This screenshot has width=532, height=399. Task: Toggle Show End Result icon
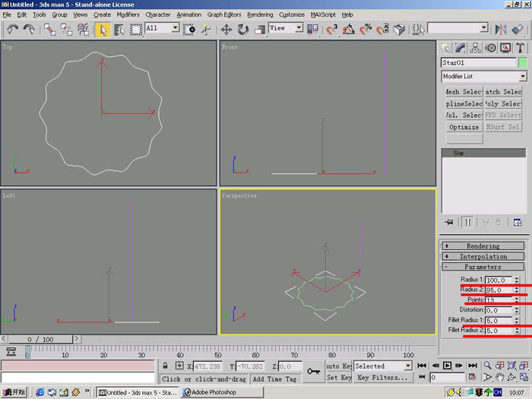(x=468, y=222)
